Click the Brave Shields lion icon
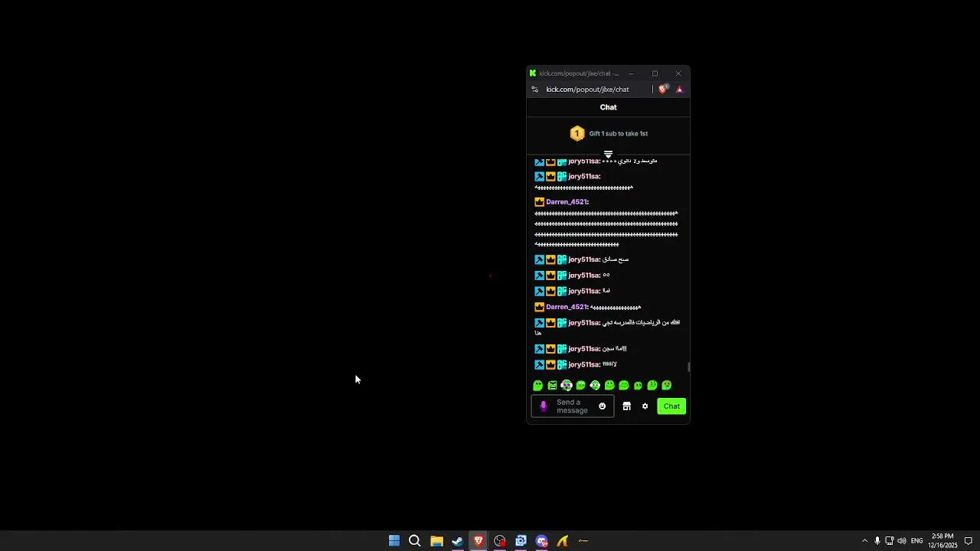 pyautogui.click(x=663, y=90)
